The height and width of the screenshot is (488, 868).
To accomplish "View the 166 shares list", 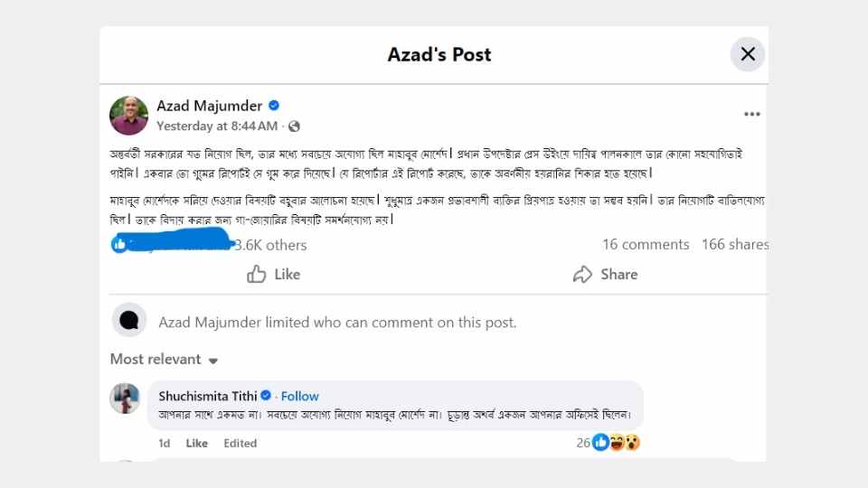I will [x=734, y=244].
